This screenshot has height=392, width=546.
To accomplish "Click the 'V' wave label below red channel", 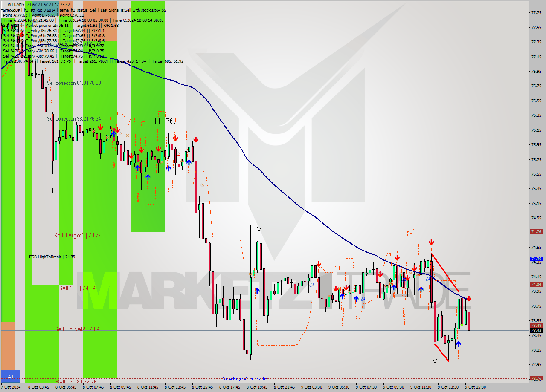I will point(435,361).
